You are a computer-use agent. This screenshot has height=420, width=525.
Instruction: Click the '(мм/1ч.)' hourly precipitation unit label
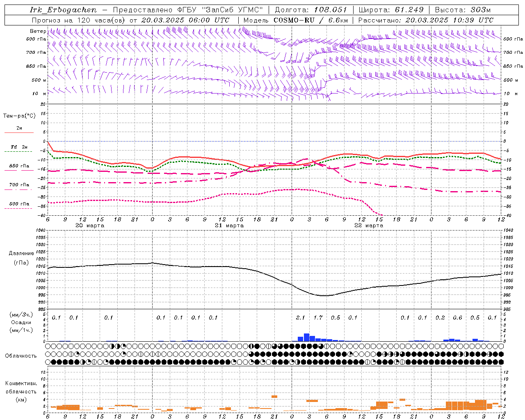click(21, 330)
